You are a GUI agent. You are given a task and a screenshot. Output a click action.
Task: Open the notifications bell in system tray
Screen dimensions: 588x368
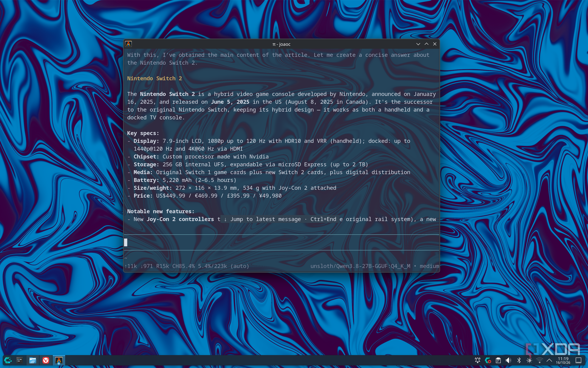pyautogui.click(x=478, y=360)
